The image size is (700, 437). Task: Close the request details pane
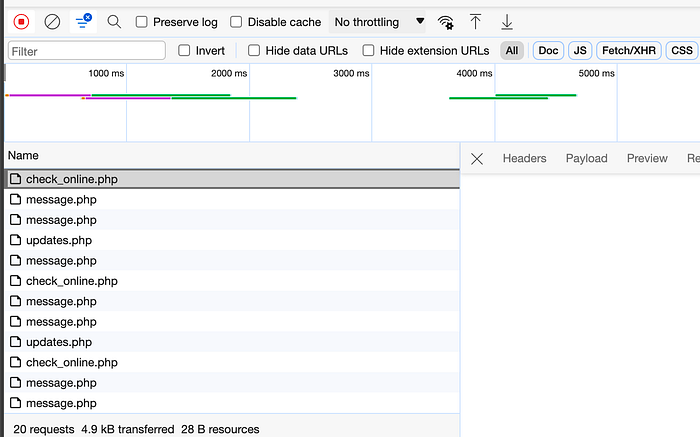[477, 158]
